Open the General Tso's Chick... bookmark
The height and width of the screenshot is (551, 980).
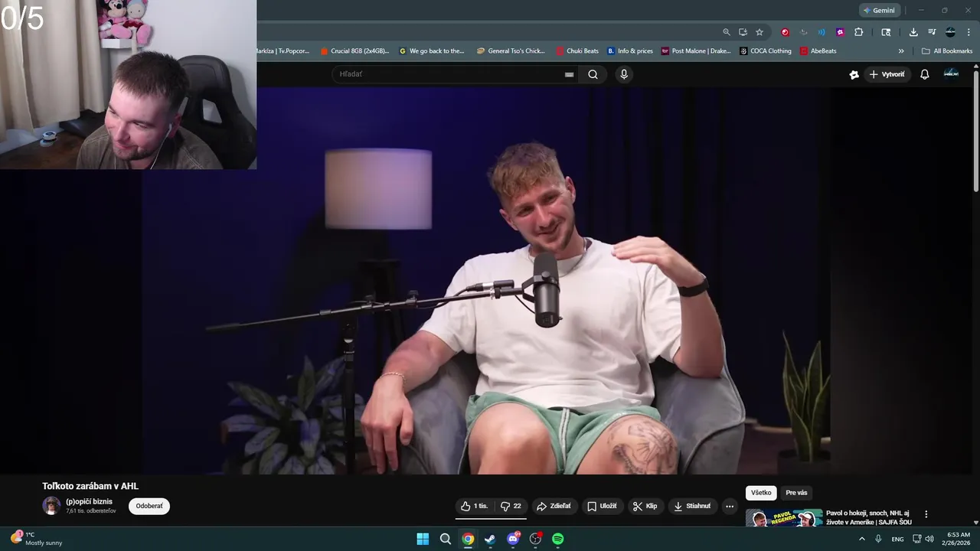[511, 51]
